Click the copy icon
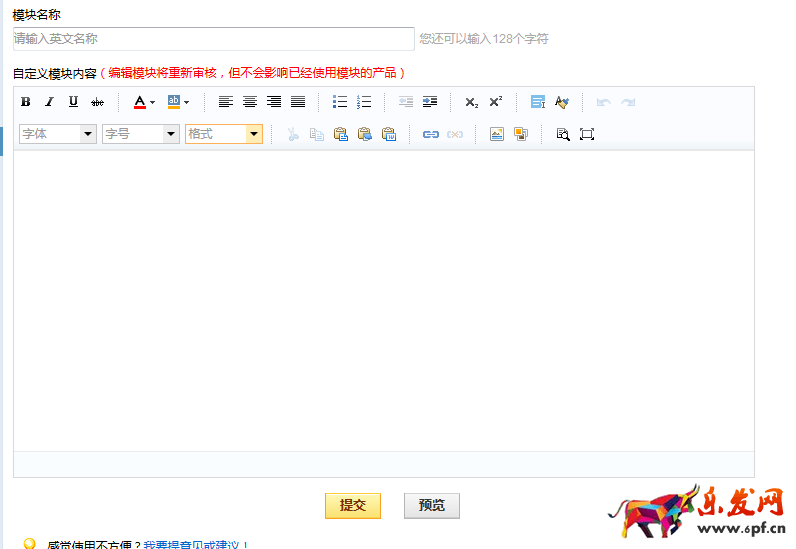Screen dimensions: 796x549 [317, 134]
